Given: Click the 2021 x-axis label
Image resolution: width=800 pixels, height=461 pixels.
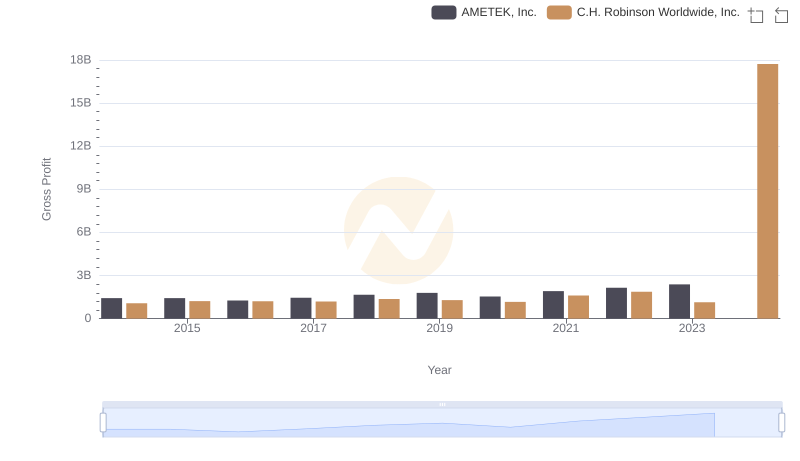Looking at the screenshot, I should click(x=566, y=328).
